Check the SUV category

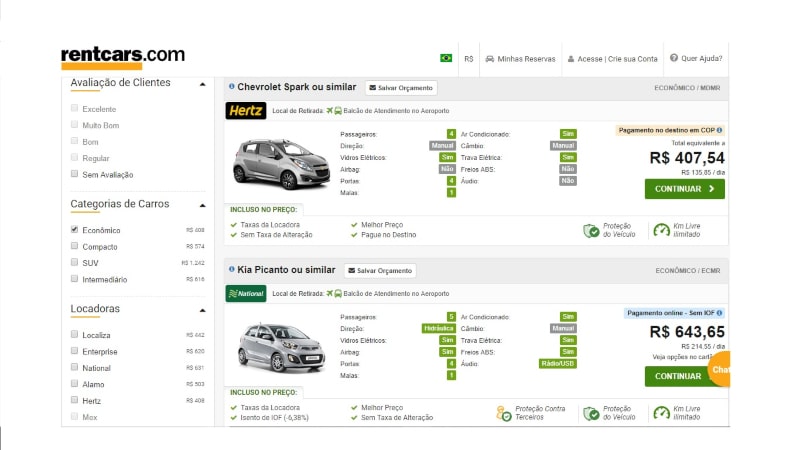pyautogui.click(x=74, y=262)
